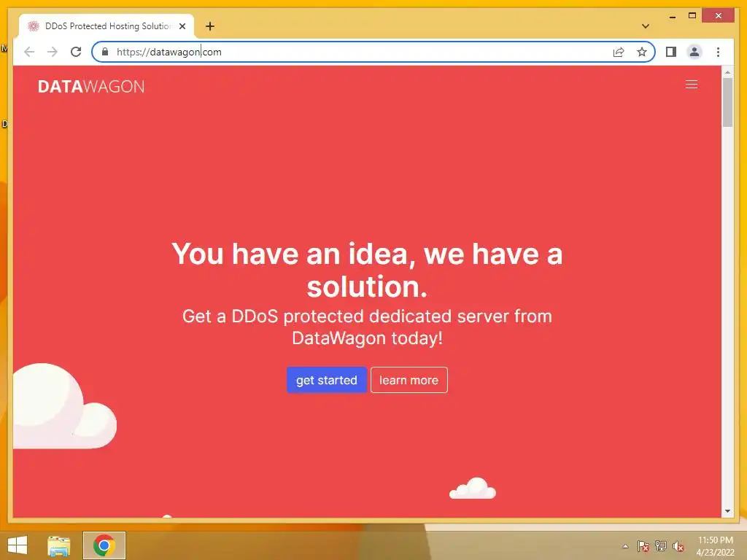Image resolution: width=747 pixels, height=560 pixels.
Task: Click the Chrome taskbar icon
Action: (104, 545)
